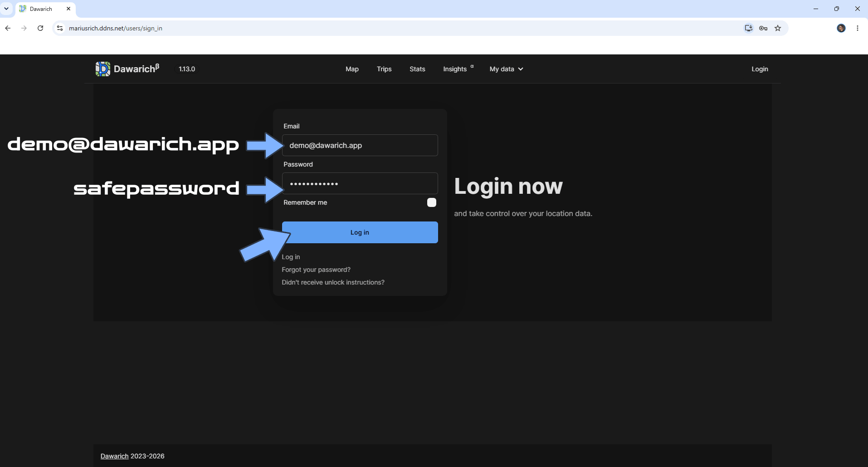Click the browser address bar URL
Screen dimensions: 868x467
tap(116, 28)
